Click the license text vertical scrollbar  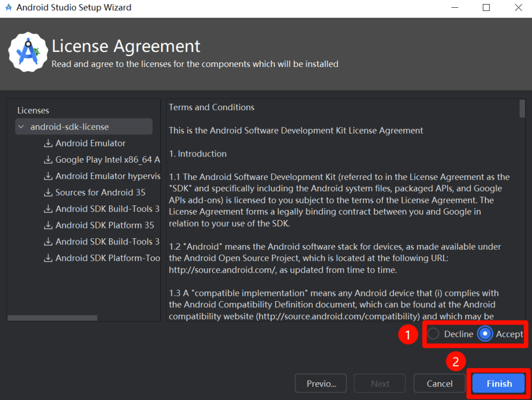(x=522, y=109)
